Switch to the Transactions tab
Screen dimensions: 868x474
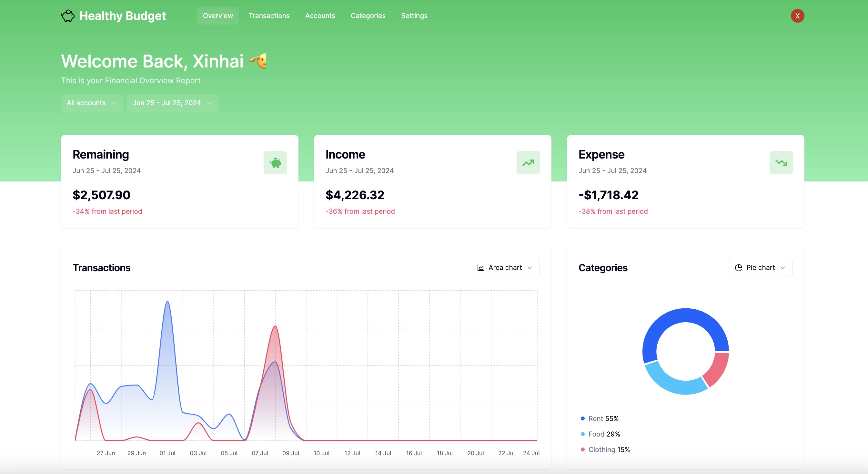269,15
